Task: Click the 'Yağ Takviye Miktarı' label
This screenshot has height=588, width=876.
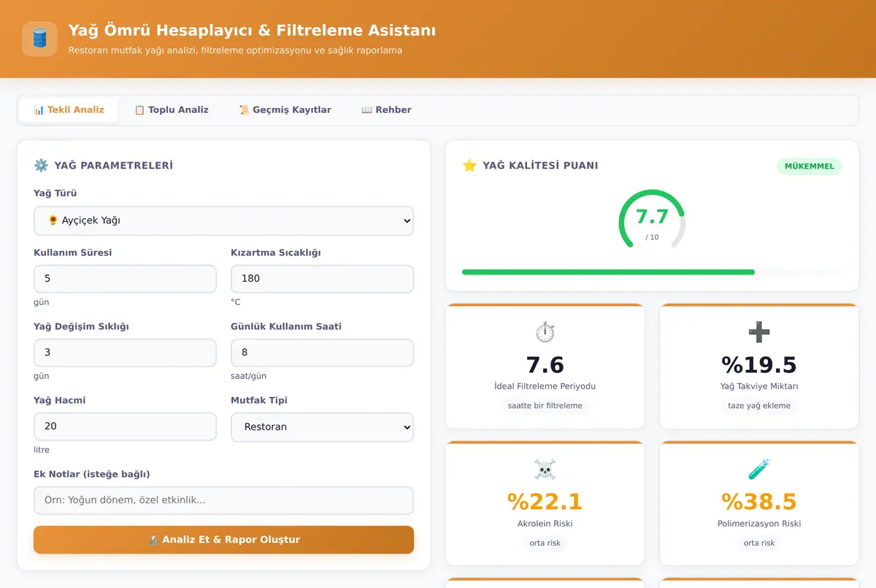Action: point(759,387)
